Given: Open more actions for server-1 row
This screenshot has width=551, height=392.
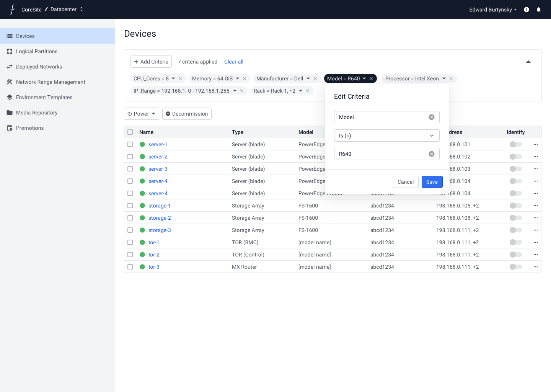Looking at the screenshot, I should 536,144.
